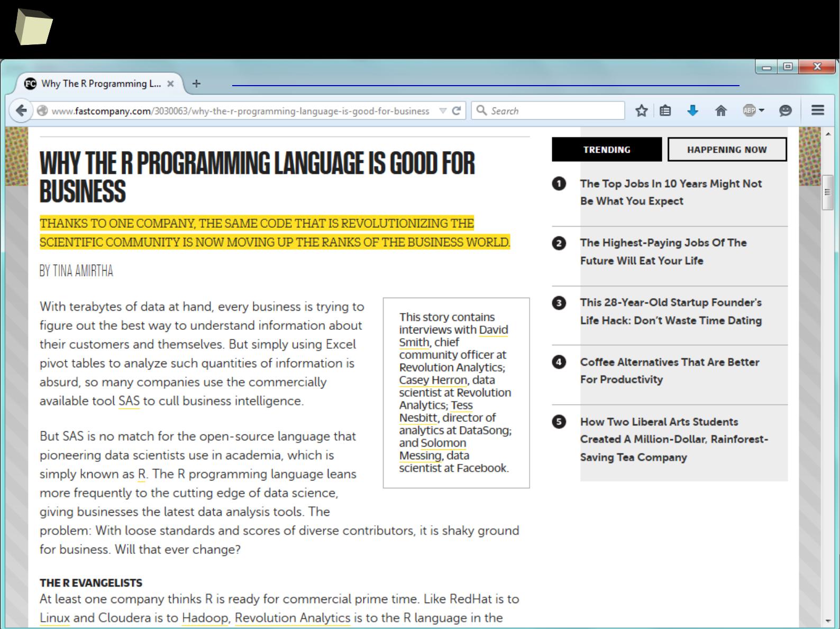Open '28-Year-Old Startup Founder's Life Hack' story

[x=671, y=311]
